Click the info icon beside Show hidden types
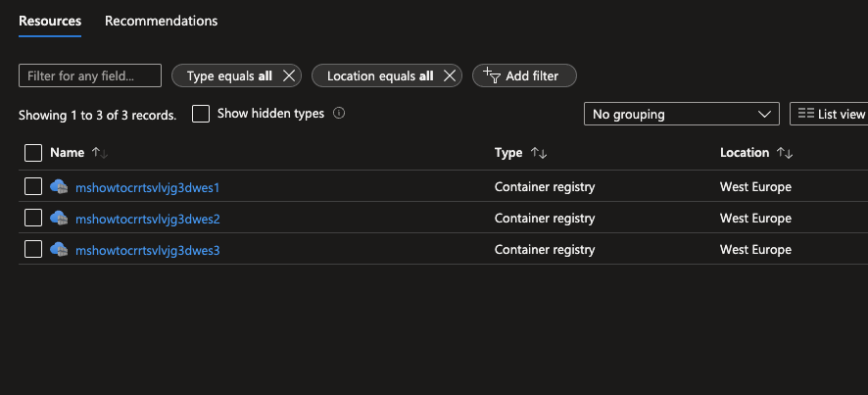Image resolution: width=868 pixels, height=395 pixels. pos(339,114)
